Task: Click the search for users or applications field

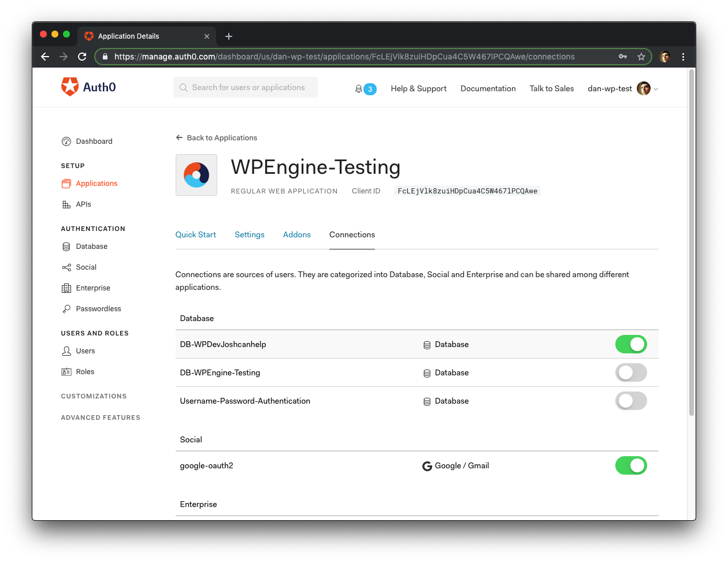Action: tap(246, 87)
